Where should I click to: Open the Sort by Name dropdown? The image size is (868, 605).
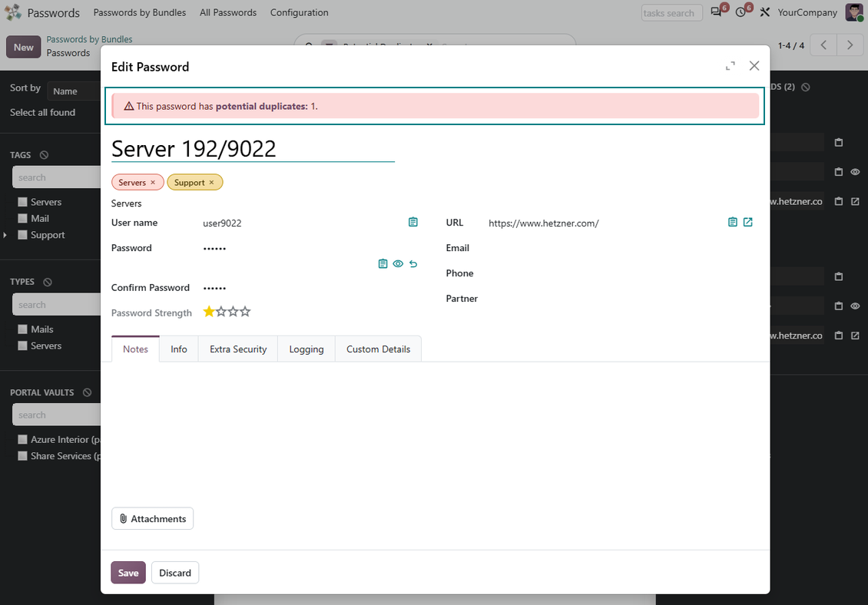[74, 91]
